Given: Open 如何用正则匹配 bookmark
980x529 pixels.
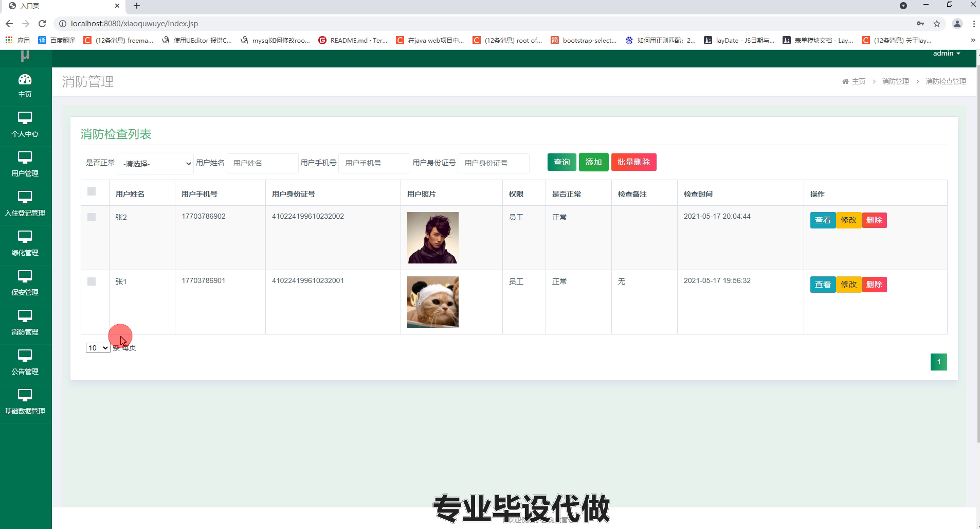Looking at the screenshot, I should click(x=661, y=40).
